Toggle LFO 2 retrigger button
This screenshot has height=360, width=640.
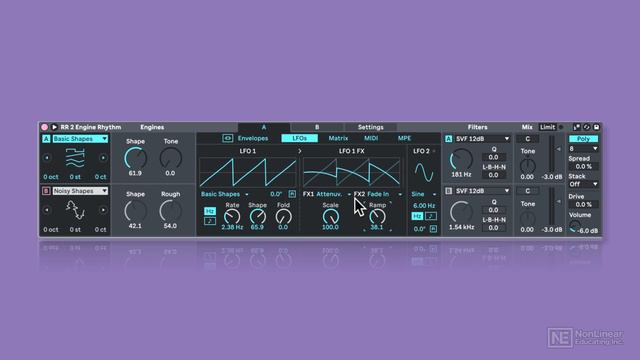[x=433, y=229]
